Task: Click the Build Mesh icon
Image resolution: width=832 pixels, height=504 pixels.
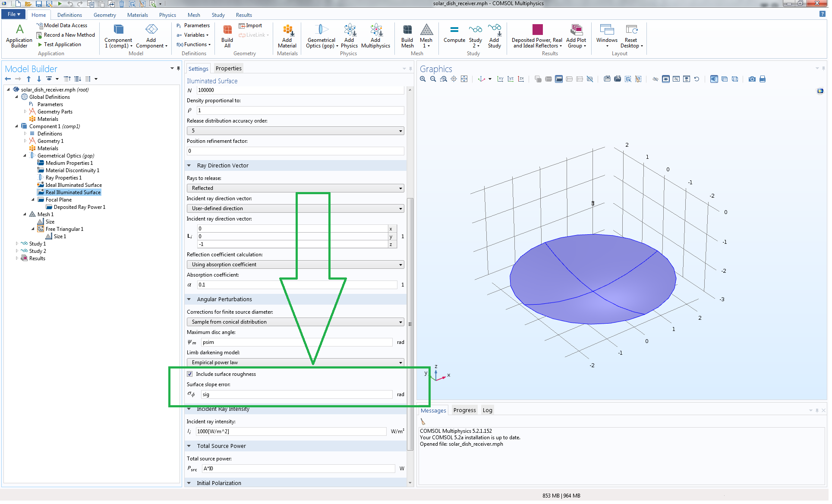Action: pyautogui.click(x=407, y=30)
